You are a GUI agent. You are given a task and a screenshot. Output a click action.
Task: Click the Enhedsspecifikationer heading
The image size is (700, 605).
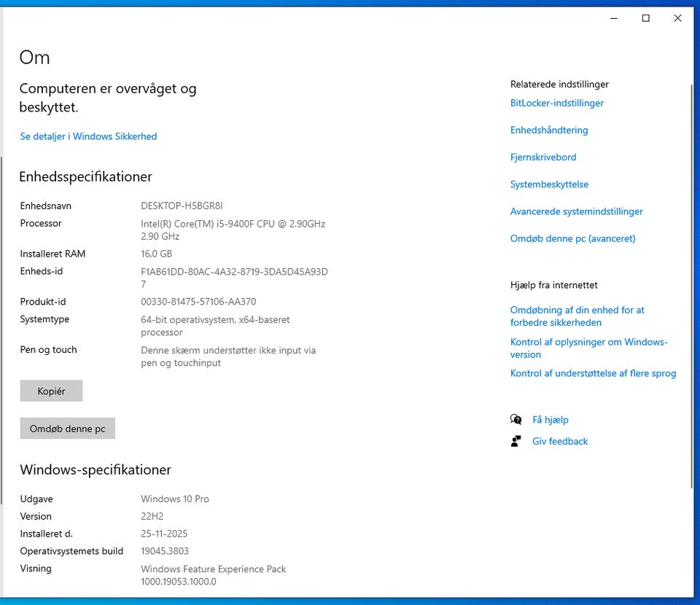click(86, 176)
